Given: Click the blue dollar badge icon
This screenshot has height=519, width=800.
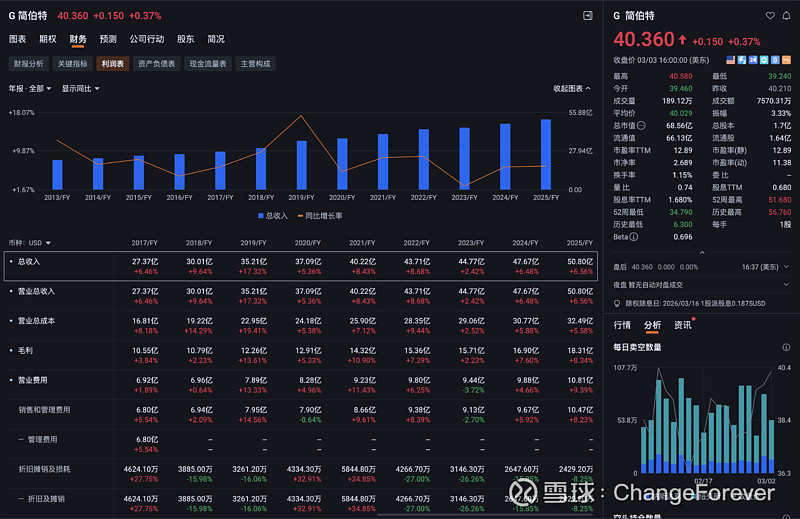Looking at the screenshot, I should tap(776, 60).
